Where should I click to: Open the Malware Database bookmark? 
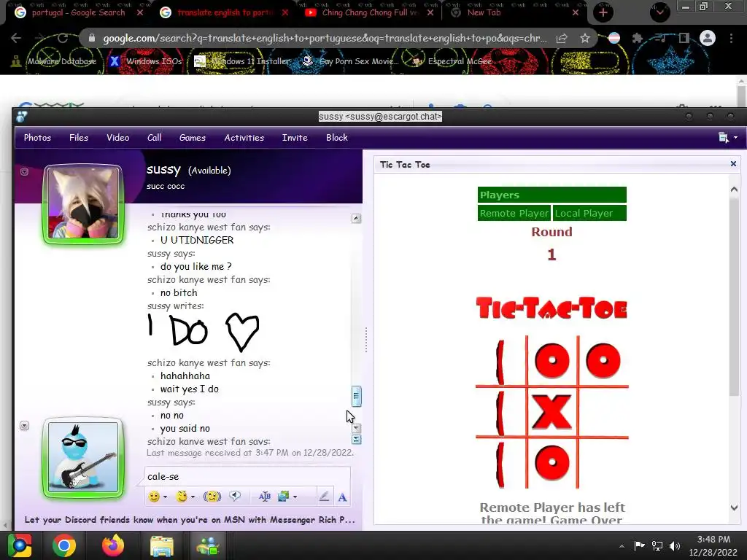[54, 61]
